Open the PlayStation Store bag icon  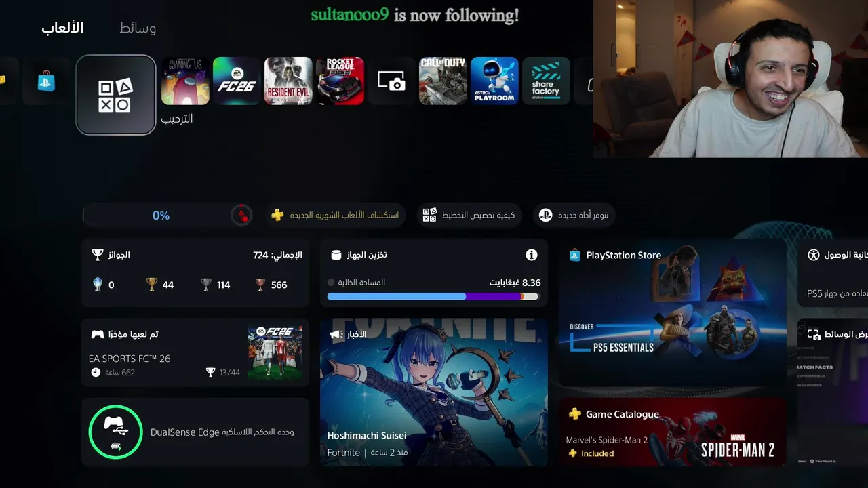pos(46,81)
